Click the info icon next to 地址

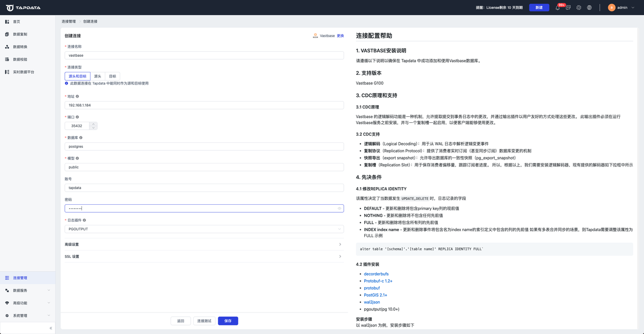pyautogui.click(x=77, y=96)
